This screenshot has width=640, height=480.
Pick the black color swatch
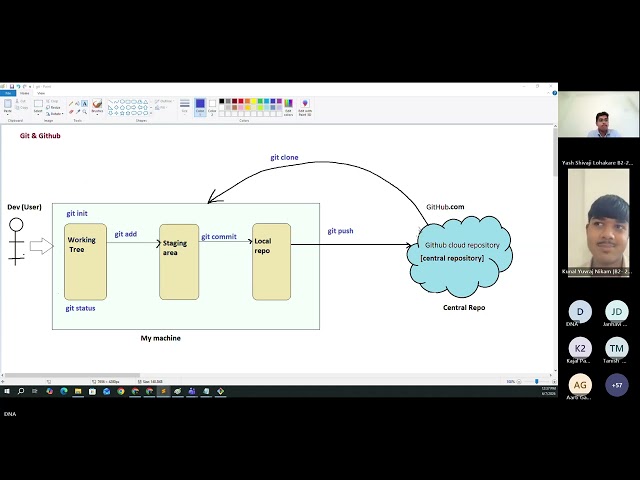point(222,101)
